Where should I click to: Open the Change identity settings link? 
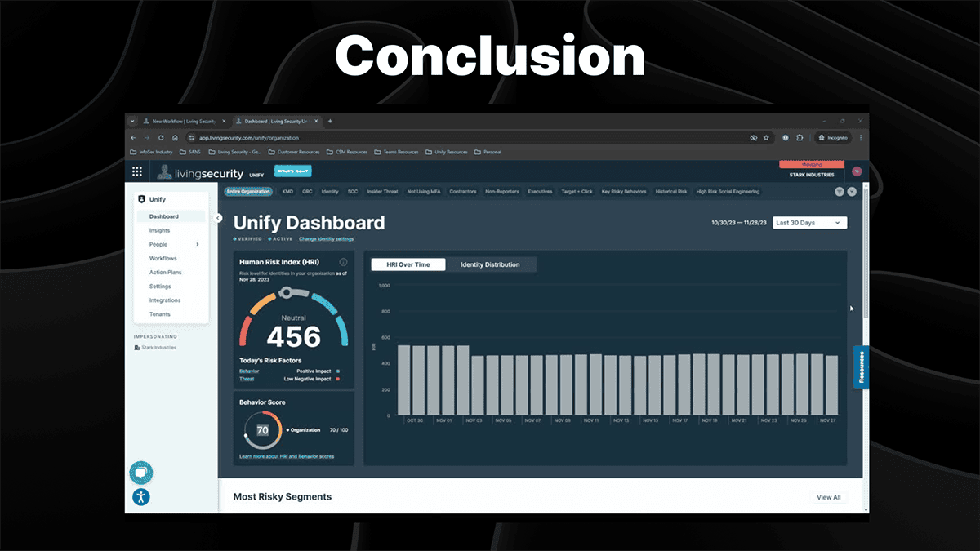click(x=326, y=239)
